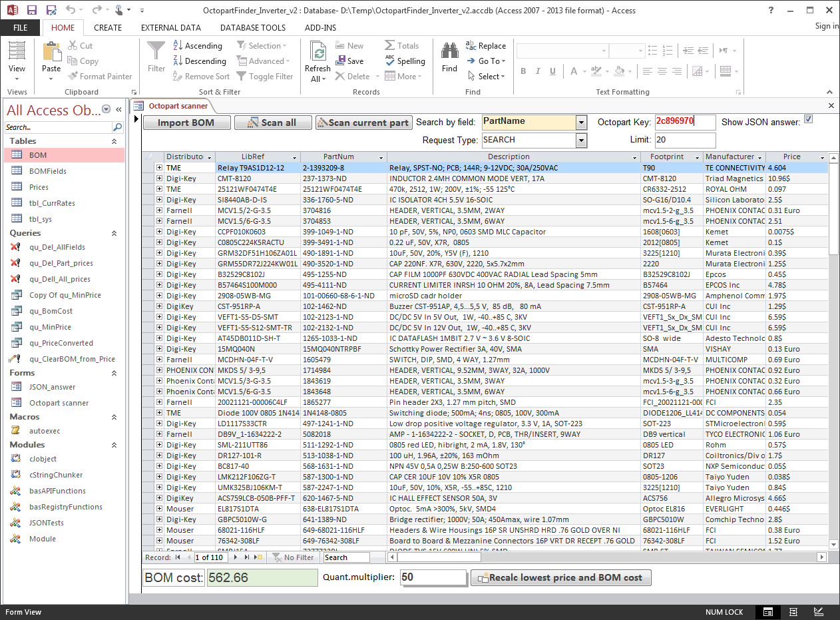Click the search magnifier in navigation pane

tap(117, 127)
